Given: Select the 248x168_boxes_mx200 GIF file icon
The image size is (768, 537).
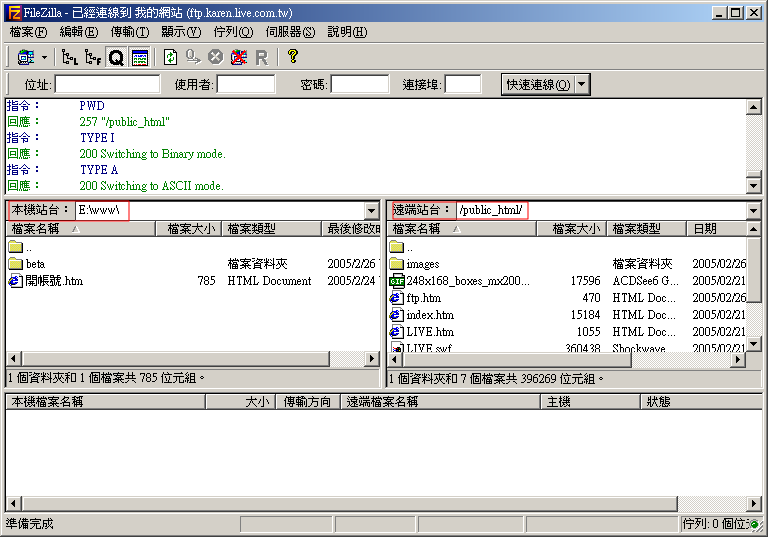Looking at the screenshot, I should pos(396,281).
